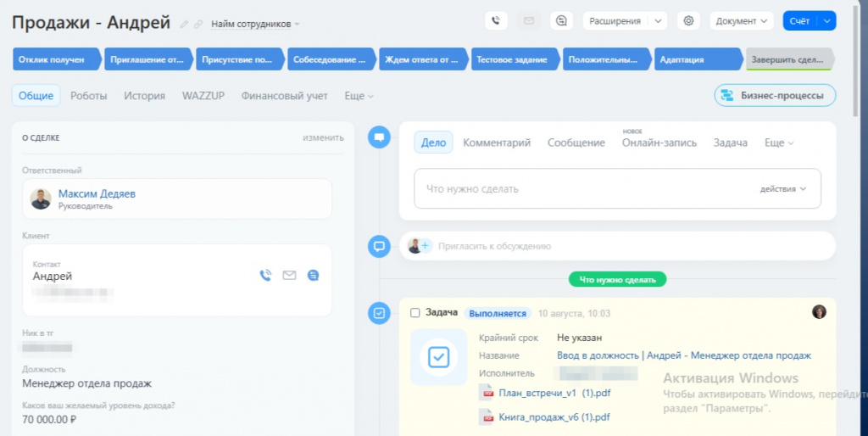Click the large task checkbox tile icon
The width and height of the screenshot is (868, 436).
pos(438,357)
